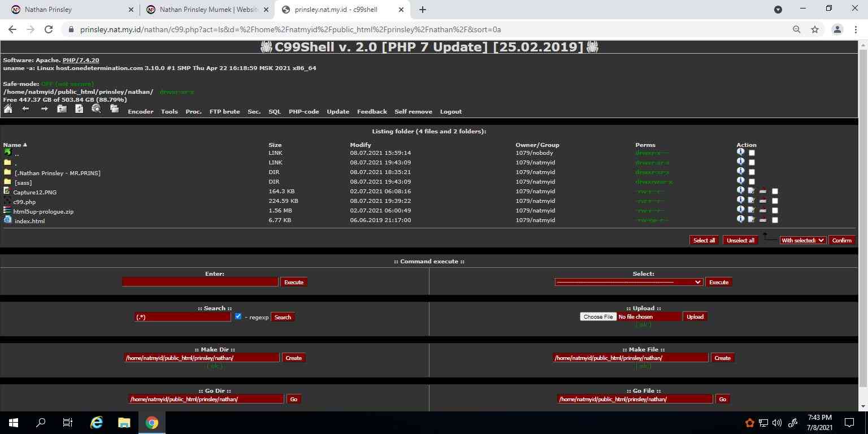Open the Encoder menu item
The height and width of the screenshot is (434, 868).
[141, 112]
